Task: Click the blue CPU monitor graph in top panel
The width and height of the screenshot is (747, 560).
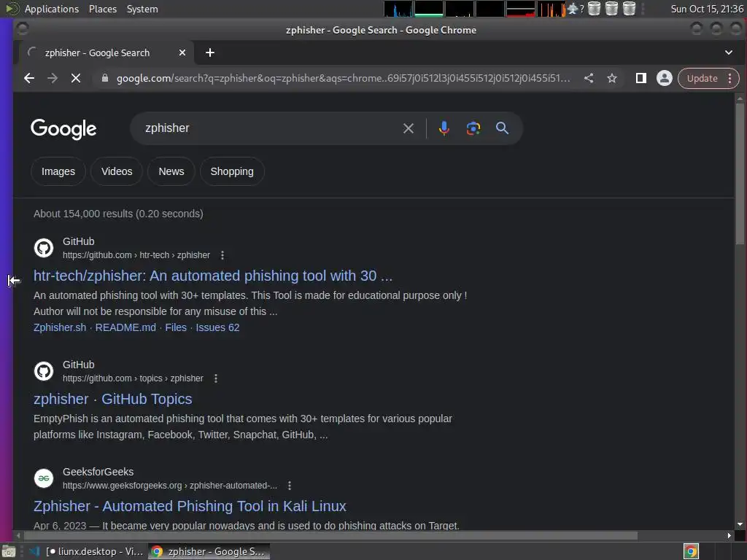Action: coord(398,9)
